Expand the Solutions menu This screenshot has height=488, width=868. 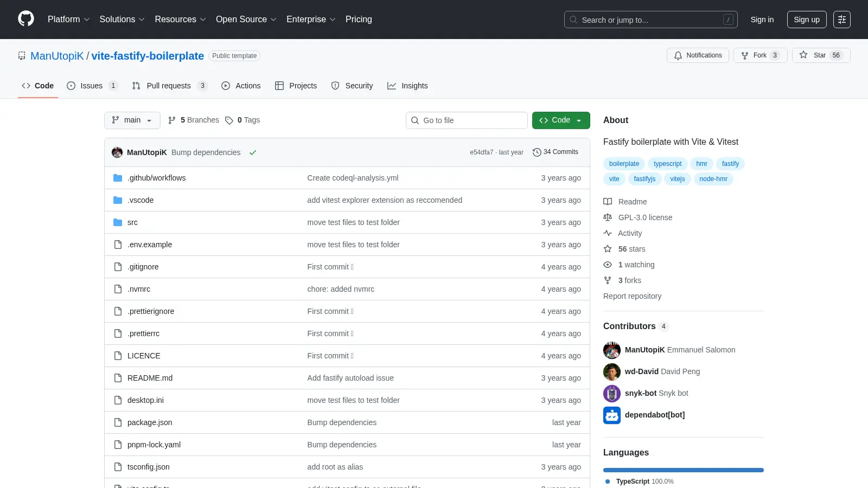[x=122, y=20]
